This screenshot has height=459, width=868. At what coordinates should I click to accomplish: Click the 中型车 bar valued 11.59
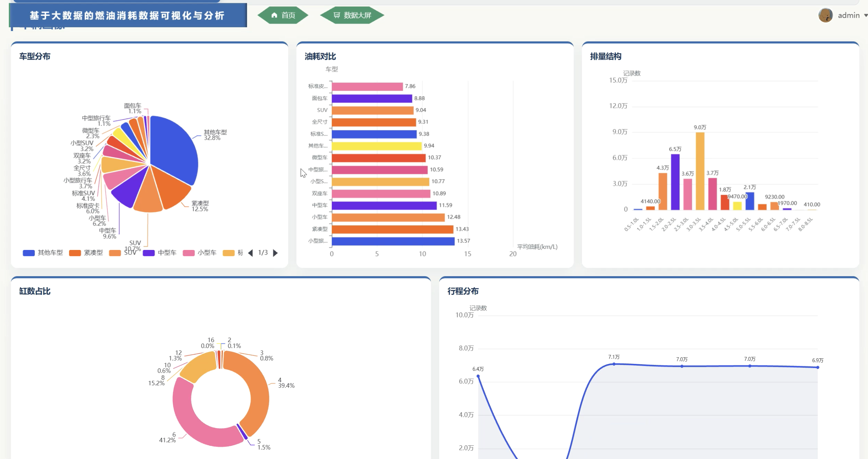click(x=384, y=205)
